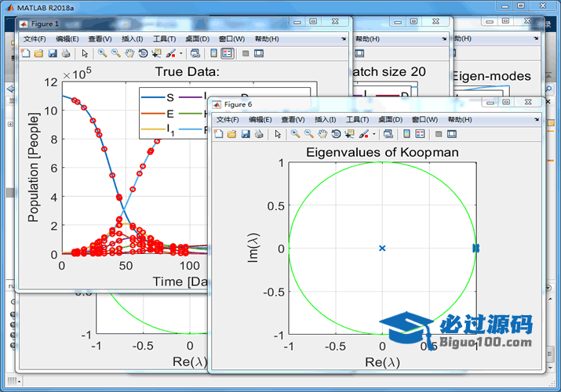Open 桌面(D) menu in Figure 6
The image size is (561, 392).
click(390, 120)
